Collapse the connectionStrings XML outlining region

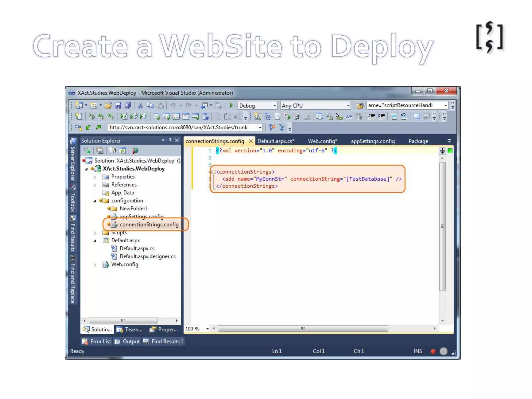coord(213,172)
